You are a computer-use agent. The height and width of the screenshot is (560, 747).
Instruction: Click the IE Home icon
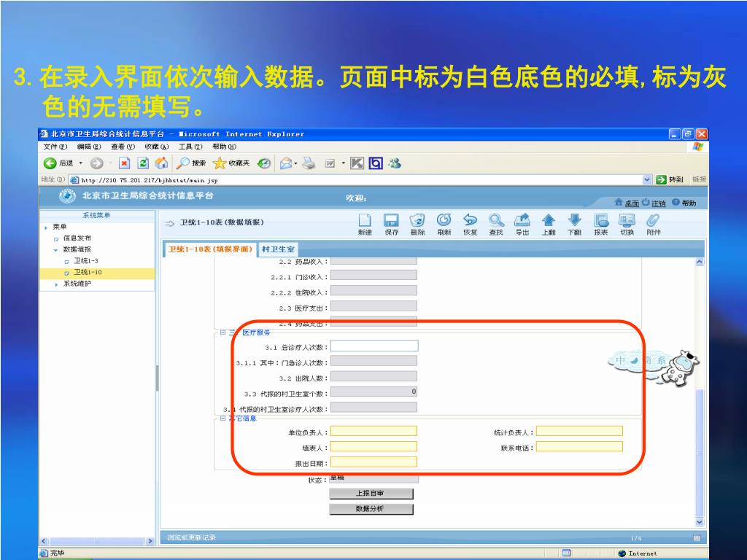161,163
